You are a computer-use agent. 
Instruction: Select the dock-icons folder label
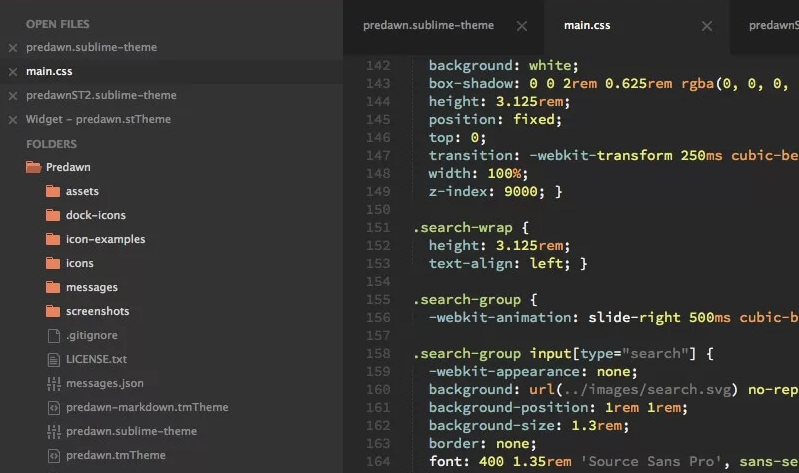coord(96,215)
